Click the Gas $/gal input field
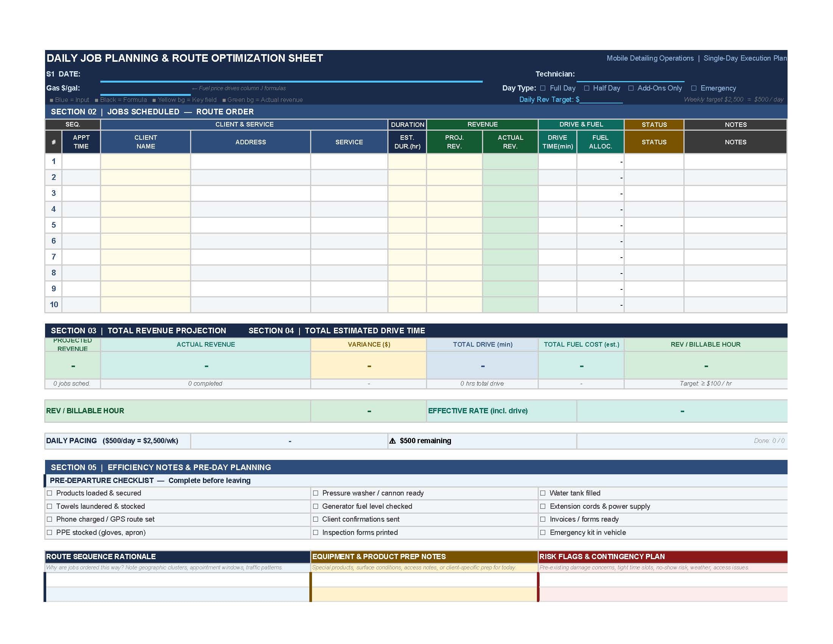 tap(145, 89)
